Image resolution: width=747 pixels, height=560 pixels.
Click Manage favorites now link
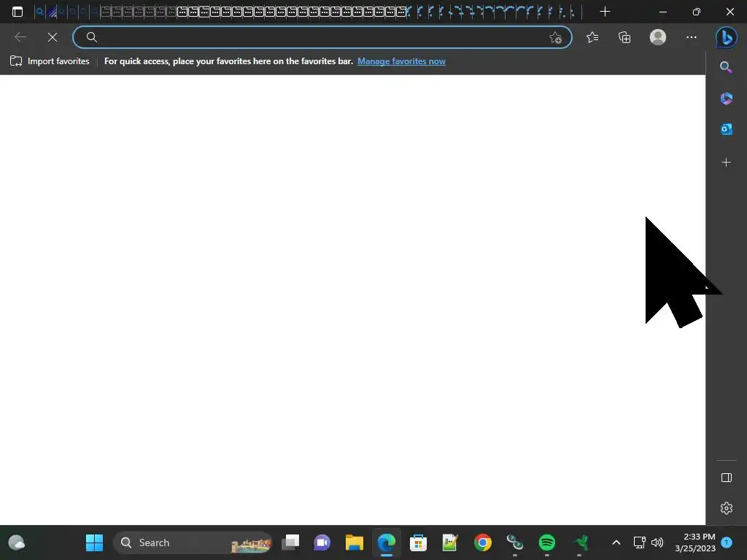[x=402, y=61]
